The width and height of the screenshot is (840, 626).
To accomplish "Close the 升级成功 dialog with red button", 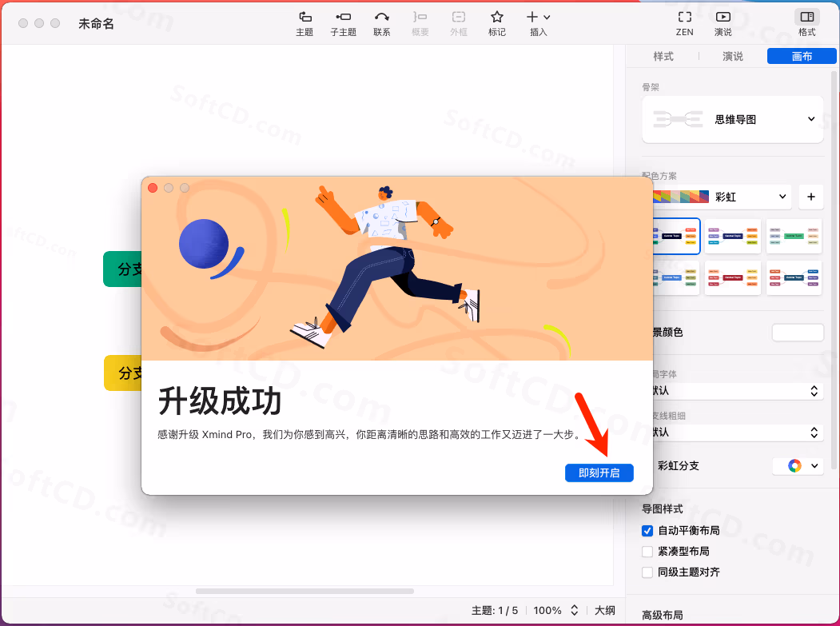I will pos(153,188).
